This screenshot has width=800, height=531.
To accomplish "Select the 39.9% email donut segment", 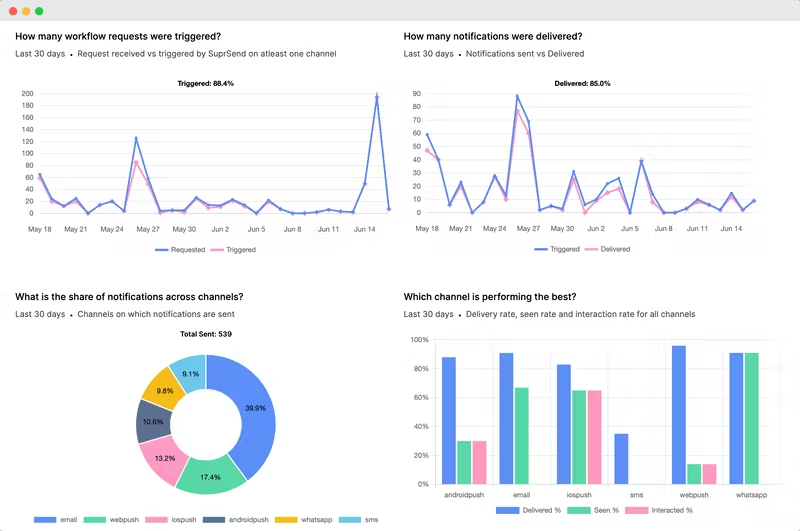I will pyautogui.click(x=255, y=408).
